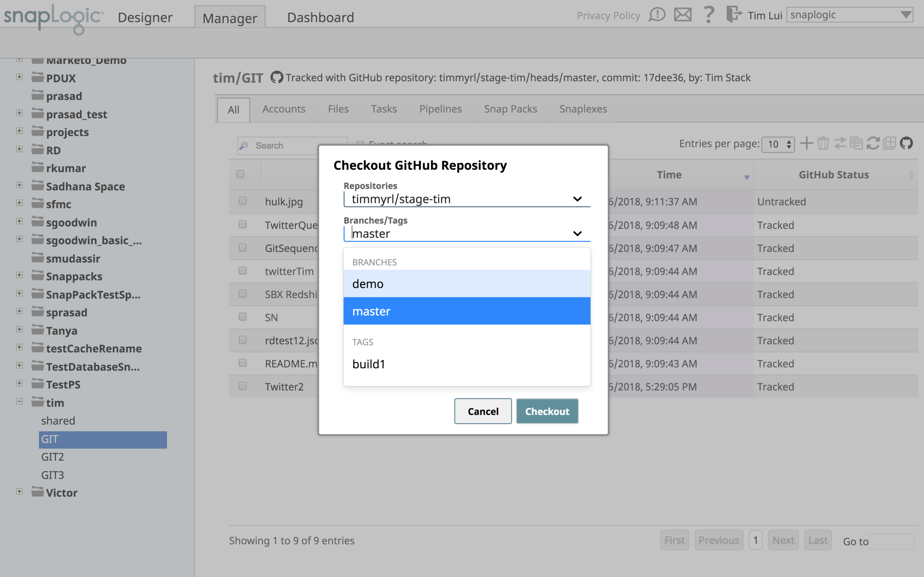Select the 'demo' branch option
Screen dimensions: 924x577
[466, 282]
